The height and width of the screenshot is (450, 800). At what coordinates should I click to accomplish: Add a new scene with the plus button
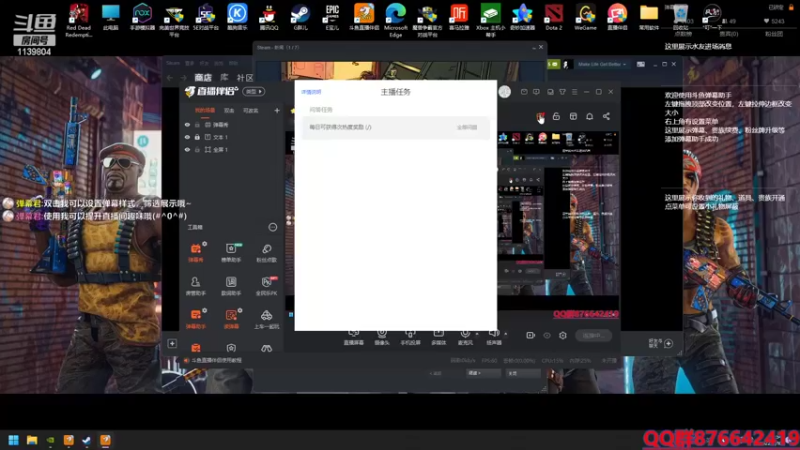[x=277, y=110]
